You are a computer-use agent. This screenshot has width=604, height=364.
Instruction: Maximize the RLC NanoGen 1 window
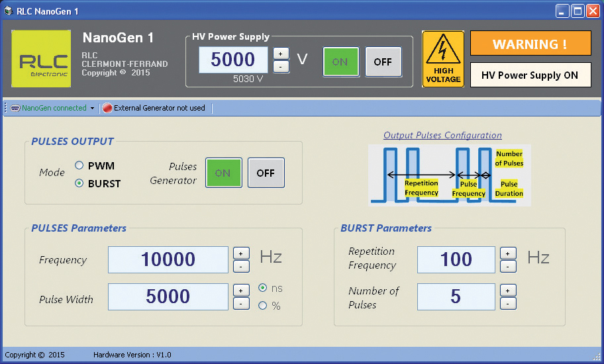click(x=578, y=11)
